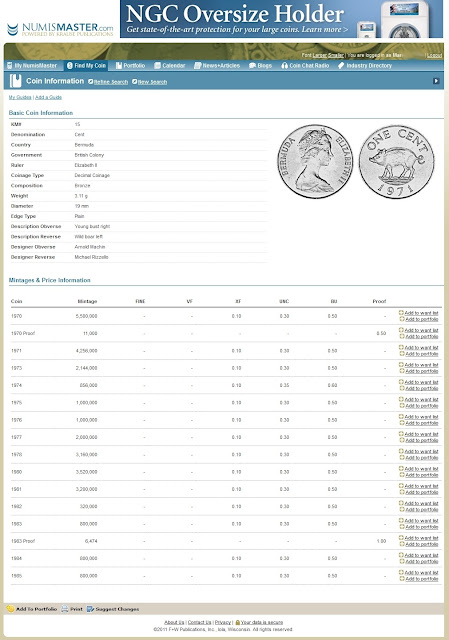Add the 1977 coin to want list
This screenshot has height=640, width=449.
point(419,434)
